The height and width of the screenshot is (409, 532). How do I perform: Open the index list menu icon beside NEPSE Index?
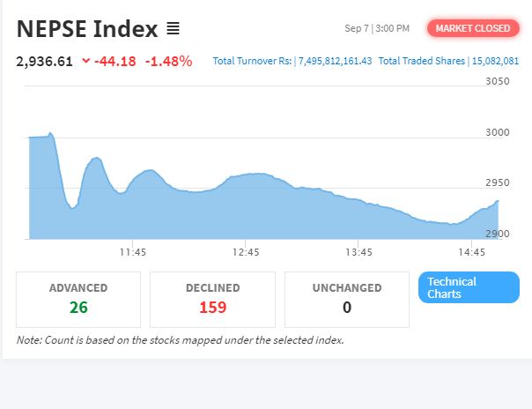(173, 28)
